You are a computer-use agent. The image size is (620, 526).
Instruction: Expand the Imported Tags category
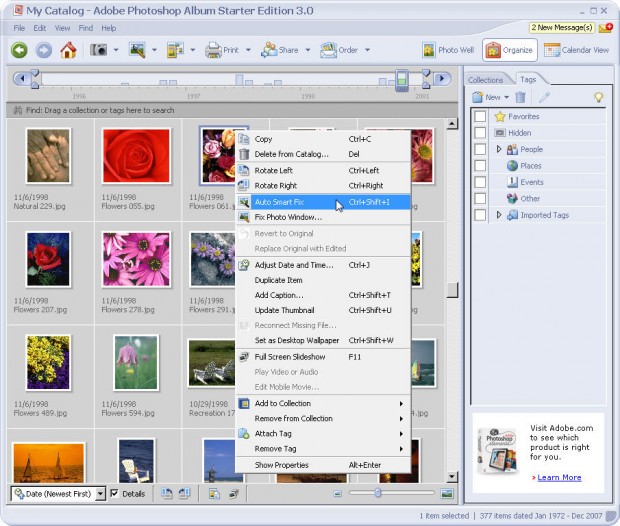499,215
